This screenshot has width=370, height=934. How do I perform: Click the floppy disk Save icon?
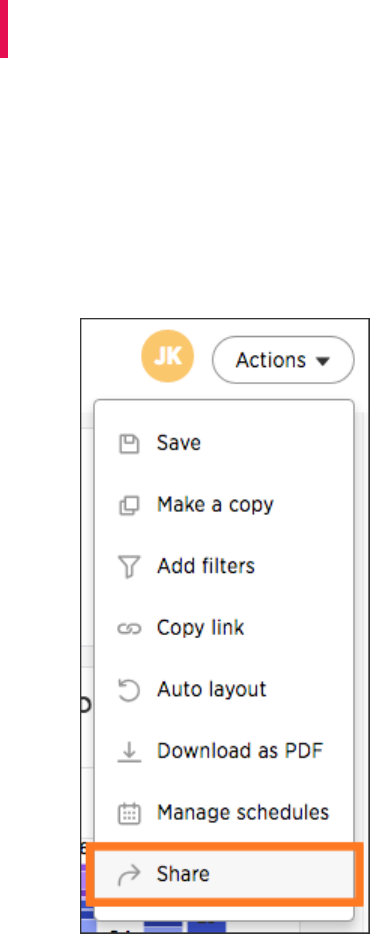click(x=129, y=444)
